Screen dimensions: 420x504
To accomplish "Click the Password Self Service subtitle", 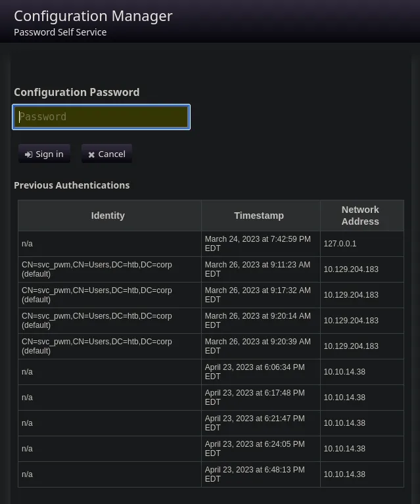I will pos(60,32).
